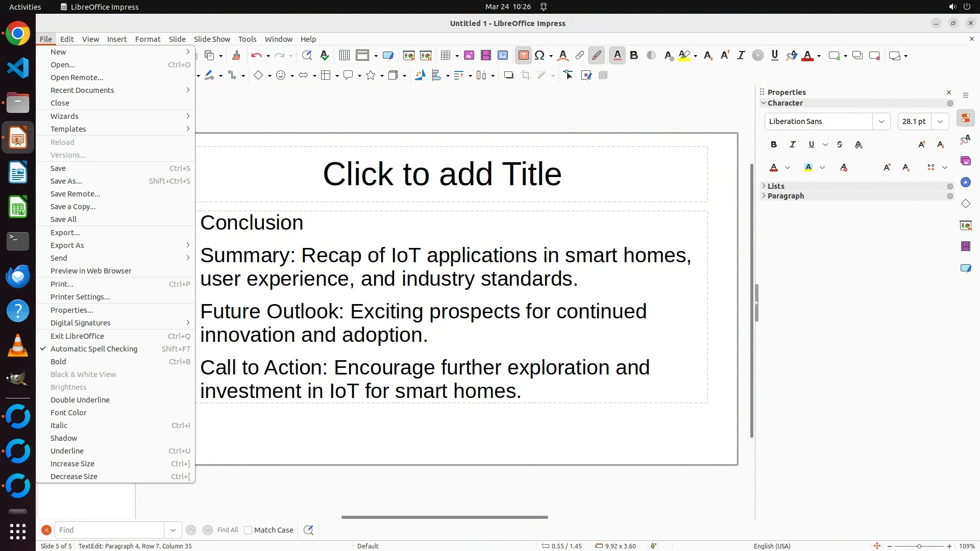This screenshot has height=551, width=980.
Task: Click the zoom slider in status bar
Action: (x=919, y=546)
